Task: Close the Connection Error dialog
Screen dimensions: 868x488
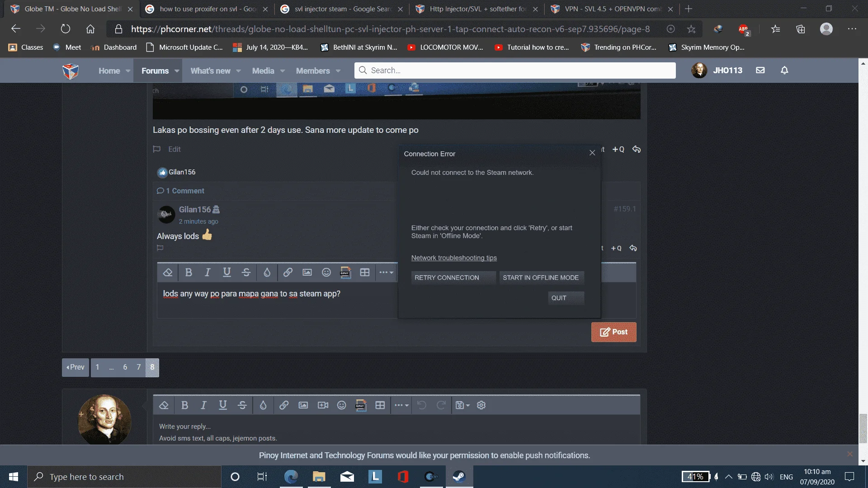Action: [592, 153]
